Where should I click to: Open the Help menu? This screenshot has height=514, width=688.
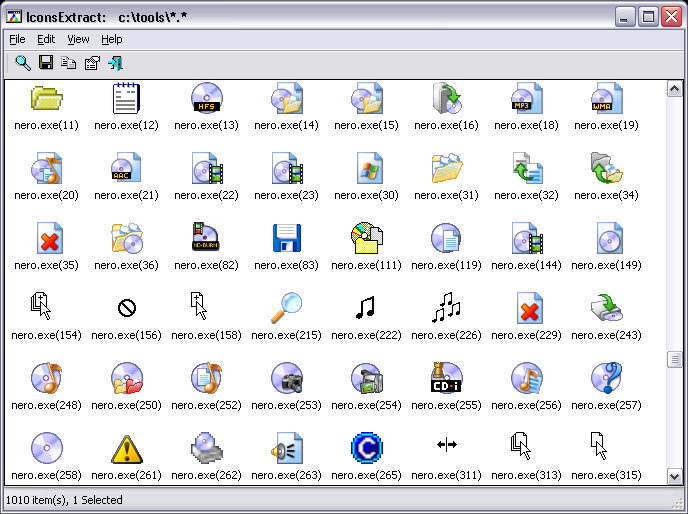coord(111,40)
